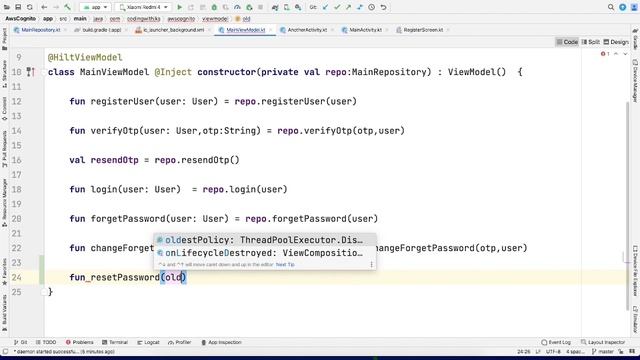
Task: Click the UTF-8 encoding selector
Action: [x=553, y=351]
